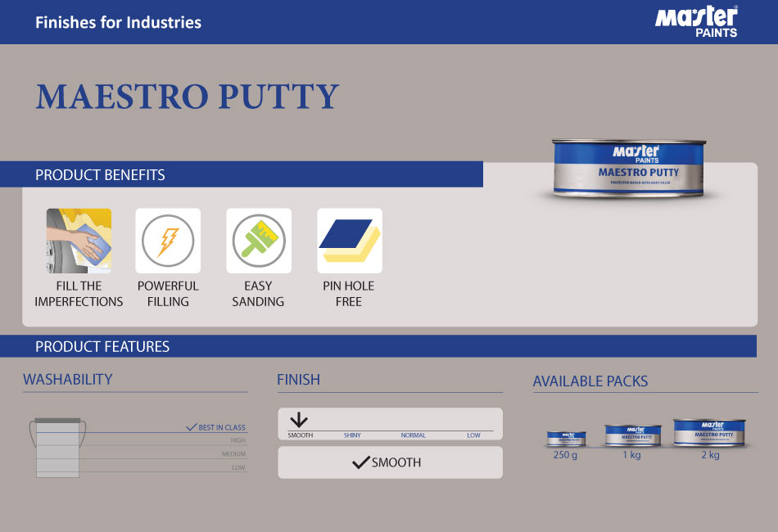Viewport: 778px width, 532px height.
Task: Click the Fill the Imperfections caption
Action: click(x=79, y=294)
